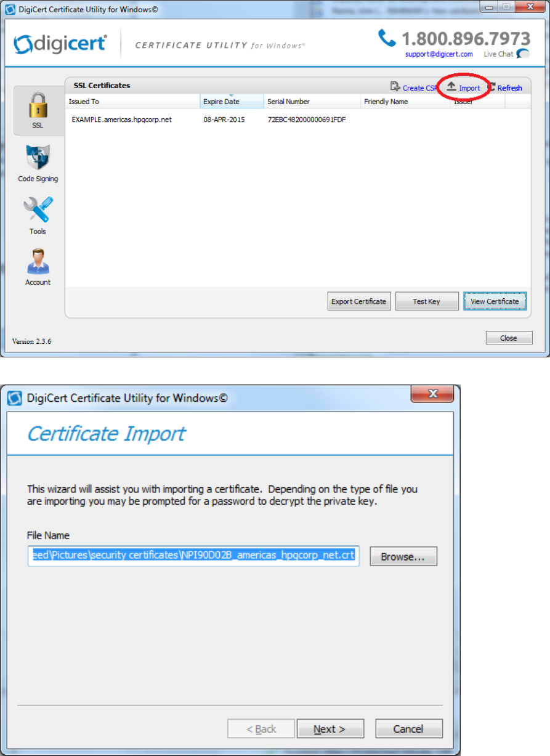The image size is (550, 756).
Task: Click the DigiCert logo in the header
Action: point(61,45)
